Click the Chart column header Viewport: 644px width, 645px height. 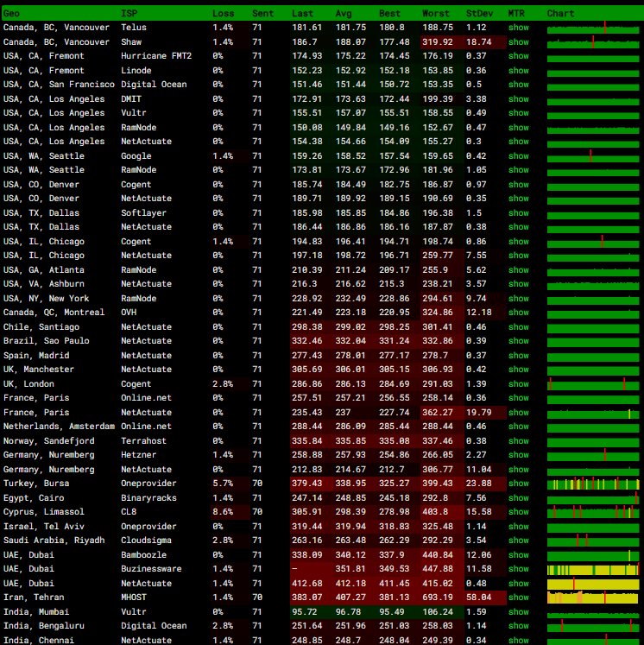560,13
